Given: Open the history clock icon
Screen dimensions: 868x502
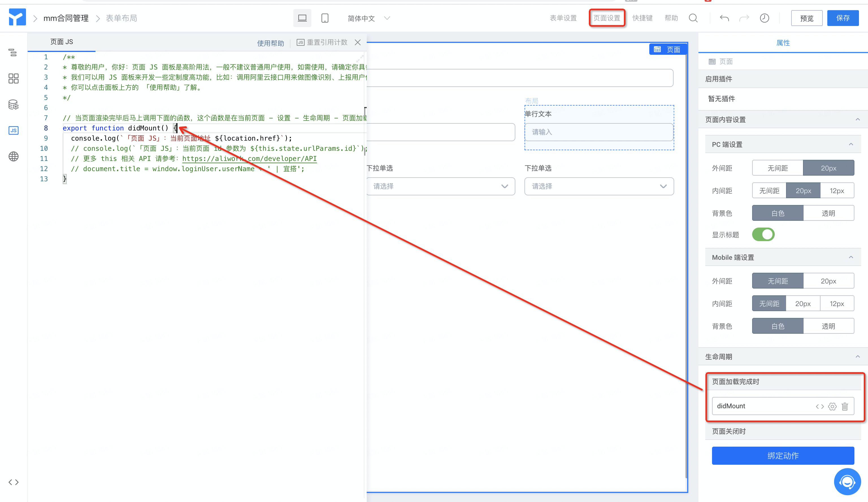Looking at the screenshot, I should click(x=764, y=18).
